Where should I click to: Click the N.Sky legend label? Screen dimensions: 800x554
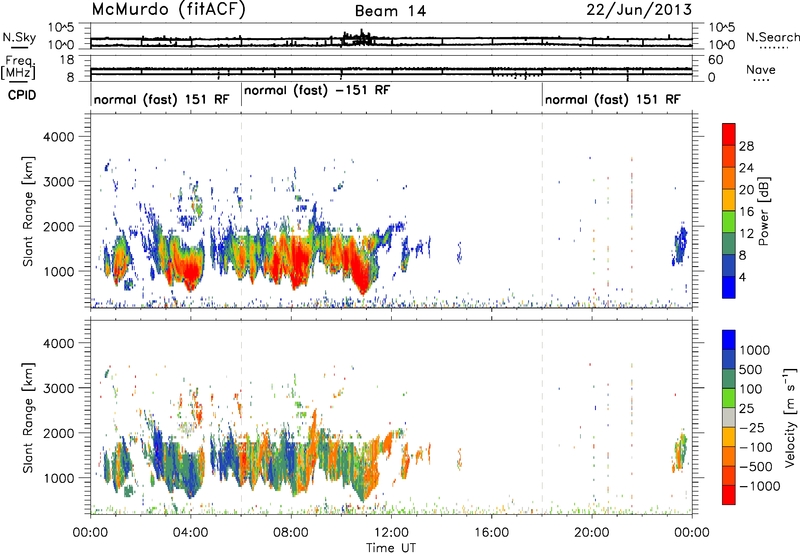pos(19,37)
